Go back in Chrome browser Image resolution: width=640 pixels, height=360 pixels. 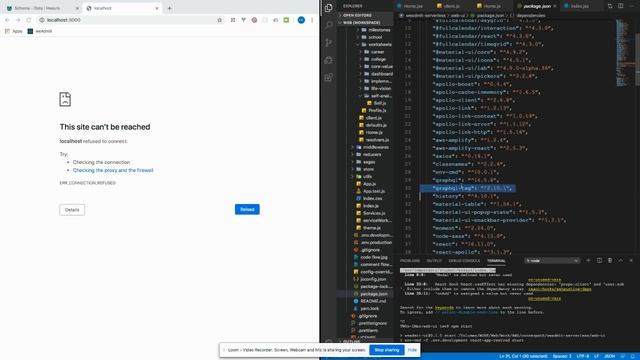pos(7,20)
